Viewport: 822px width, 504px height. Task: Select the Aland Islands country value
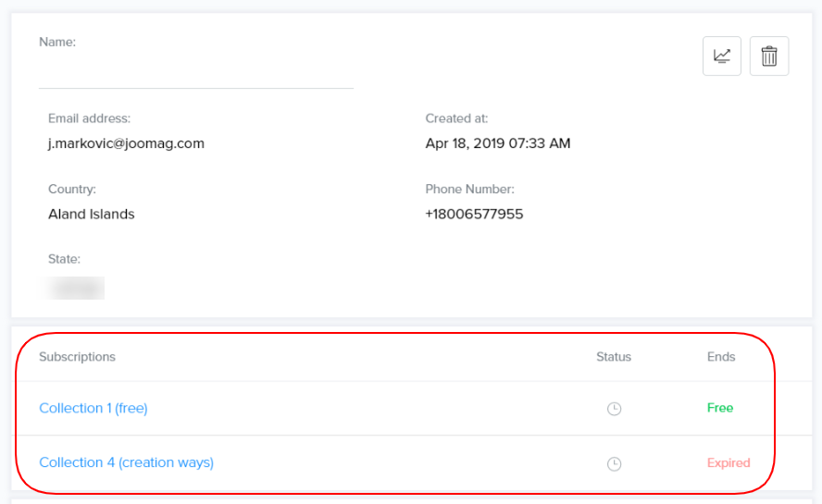pos(92,214)
